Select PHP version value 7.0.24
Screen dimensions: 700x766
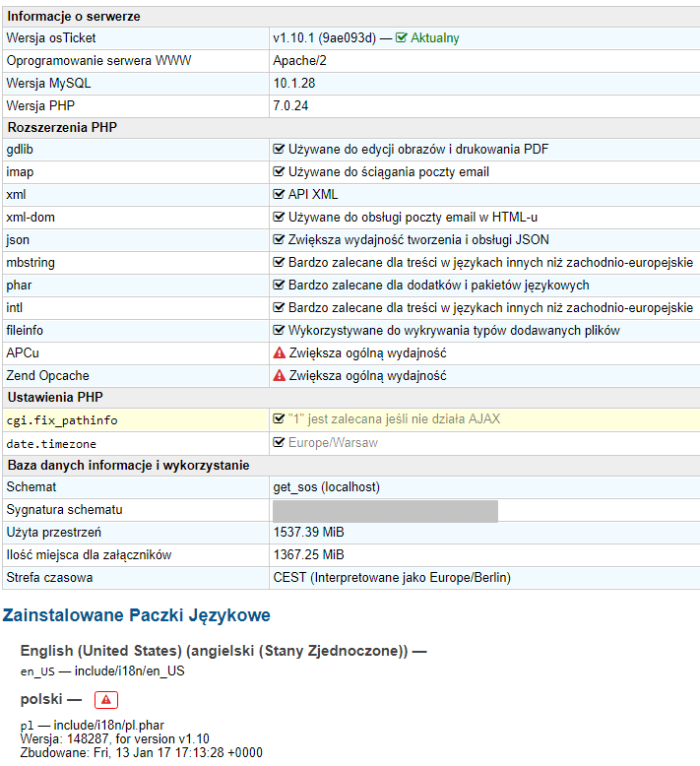click(x=290, y=105)
